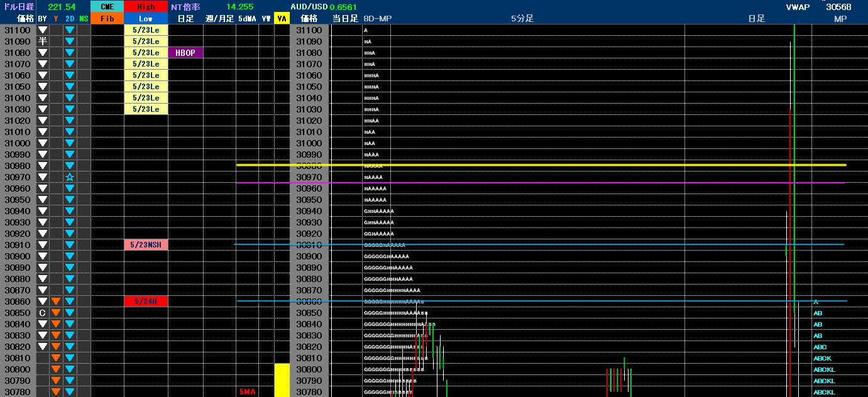
Task: Click the white triangle in row 31000
Action: click(43, 143)
